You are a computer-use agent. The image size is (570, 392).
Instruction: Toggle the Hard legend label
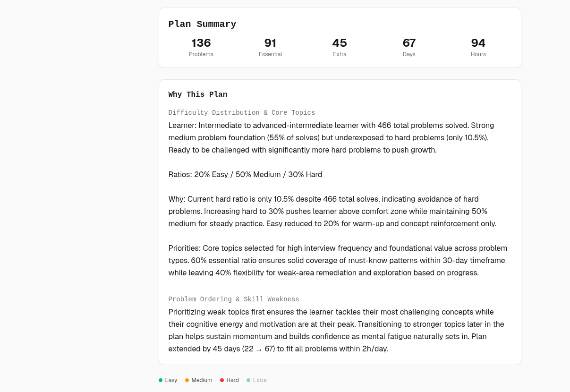coord(232,380)
